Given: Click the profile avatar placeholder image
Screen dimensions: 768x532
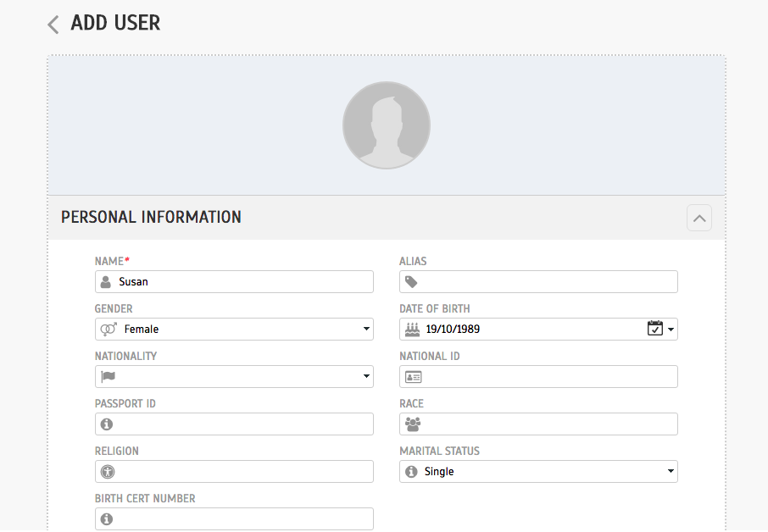Looking at the screenshot, I should 387,125.
